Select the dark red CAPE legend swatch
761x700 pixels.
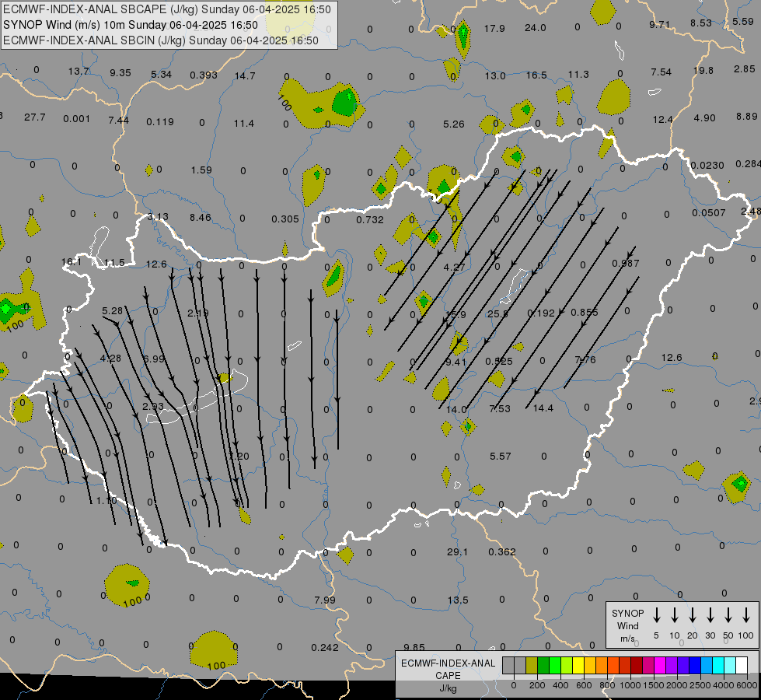click(637, 665)
